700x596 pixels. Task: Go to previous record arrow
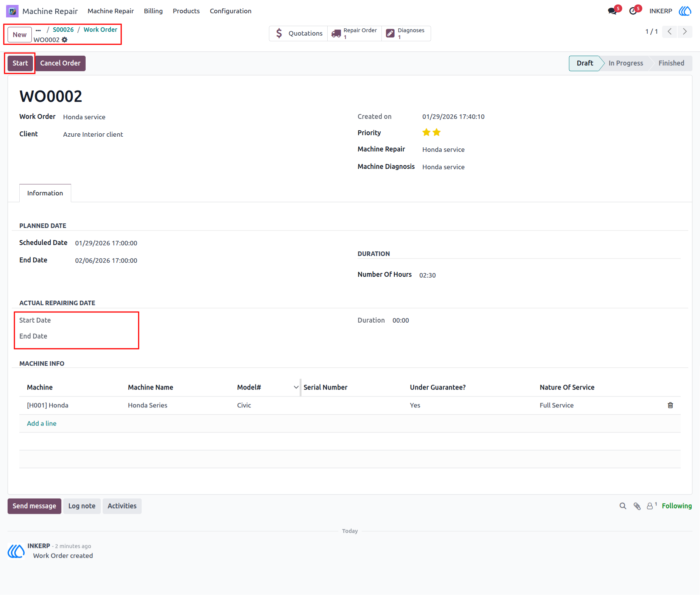(x=670, y=31)
